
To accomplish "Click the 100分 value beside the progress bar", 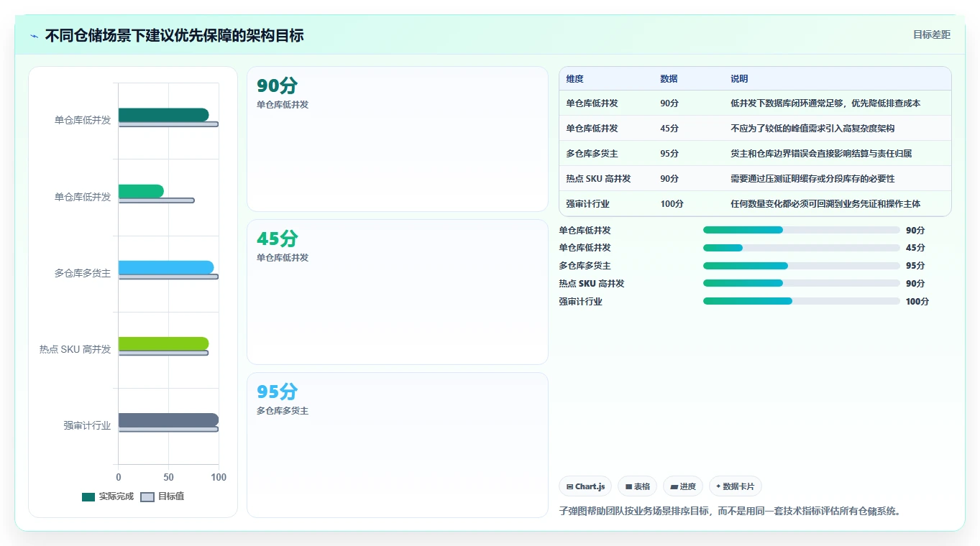I will pyautogui.click(x=917, y=302).
